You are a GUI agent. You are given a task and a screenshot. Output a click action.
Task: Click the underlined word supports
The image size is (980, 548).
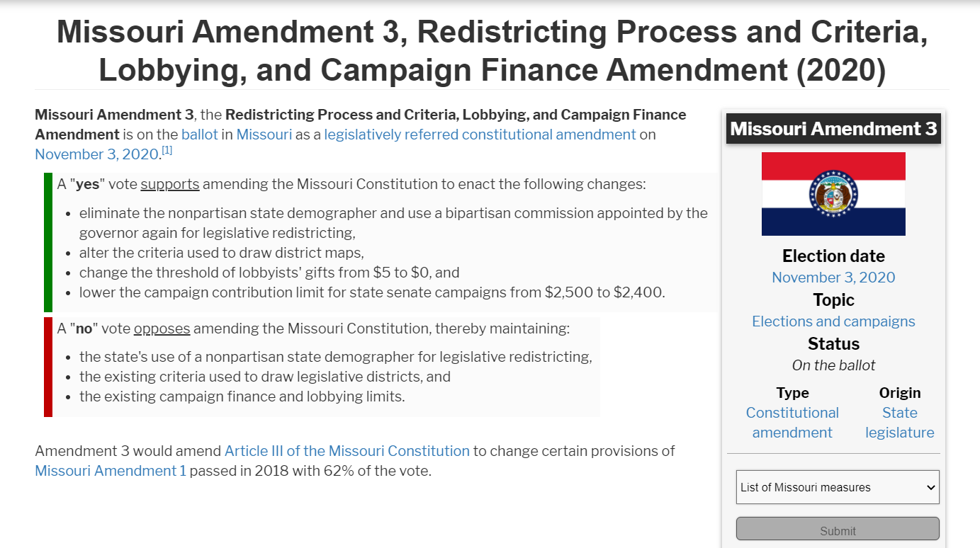[x=170, y=185]
